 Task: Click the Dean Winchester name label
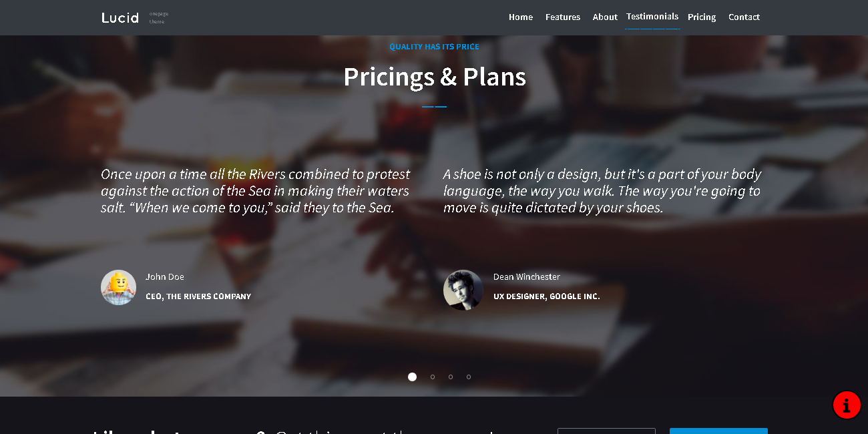tap(526, 277)
